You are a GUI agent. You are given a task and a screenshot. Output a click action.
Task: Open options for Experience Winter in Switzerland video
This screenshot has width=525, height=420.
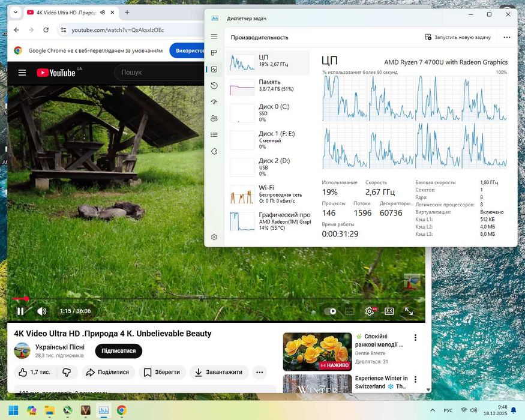pyautogui.click(x=416, y=379)
